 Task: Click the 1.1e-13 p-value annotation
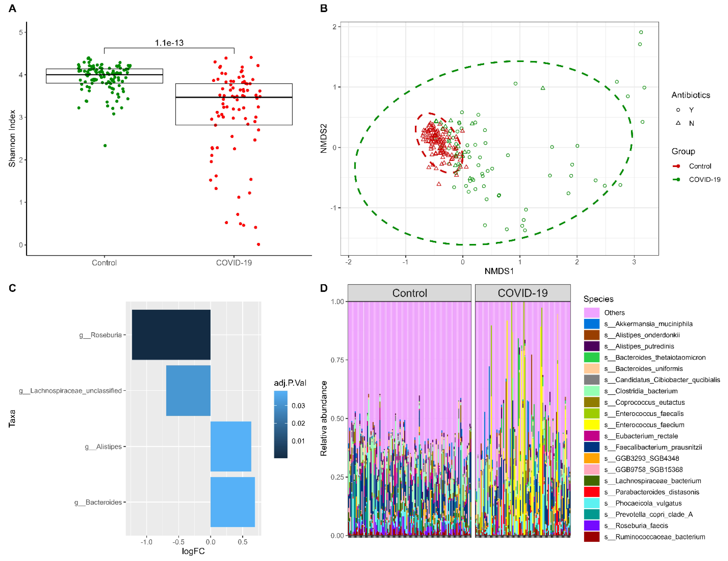coord(169,43)
